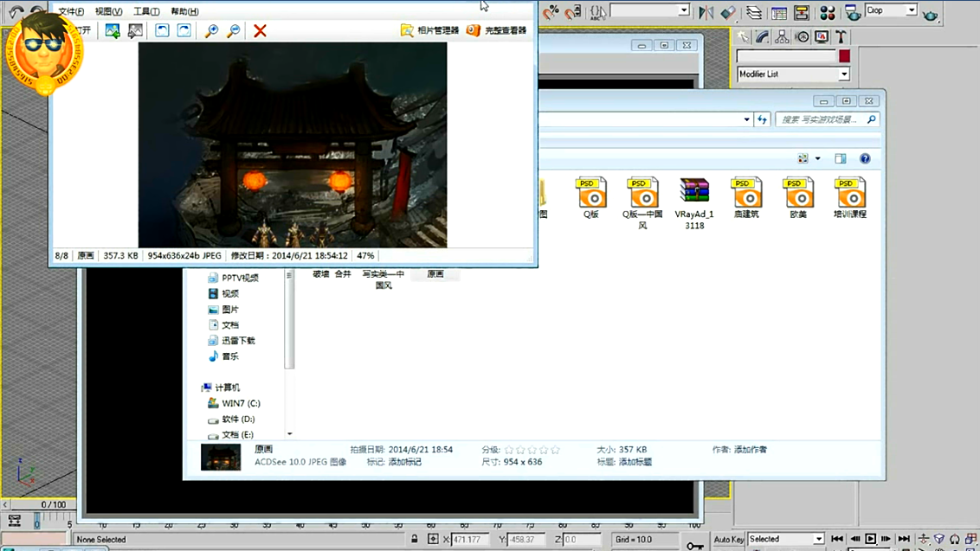
Task: Open Explorer help
Action: 865,158
